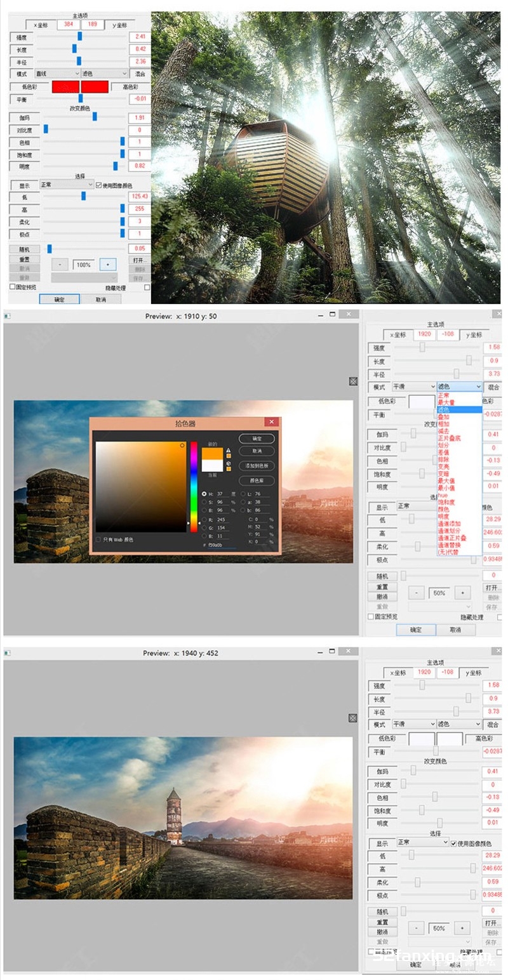Click the rainbow hue slider in color picker
This screenshot has height=980, width=508.
tap(194, 486)
